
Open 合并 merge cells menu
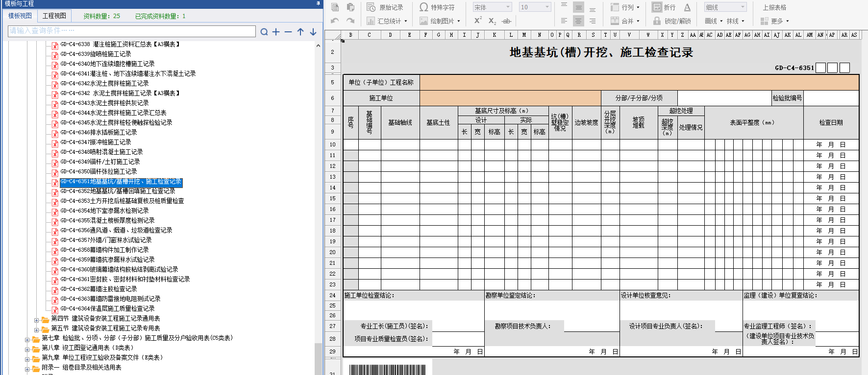(x=625, y=21)
